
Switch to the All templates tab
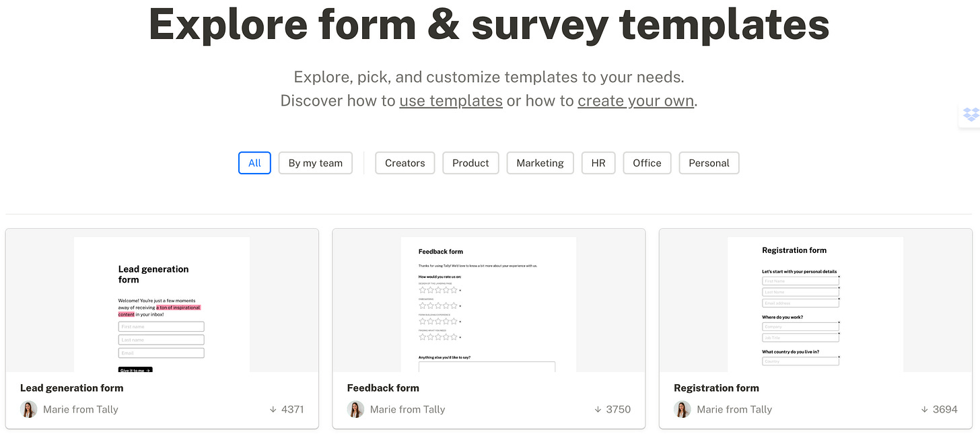(254, 162)
